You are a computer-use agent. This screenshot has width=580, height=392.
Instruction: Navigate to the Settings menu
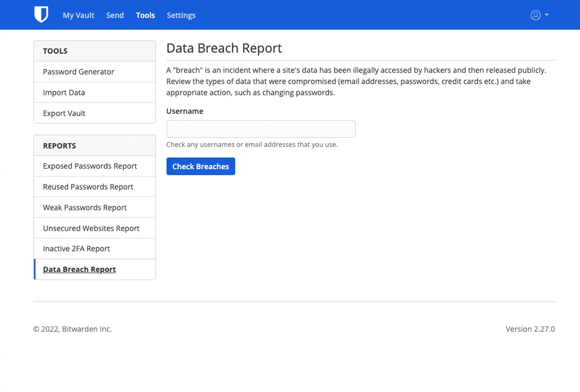coord(181,15)
